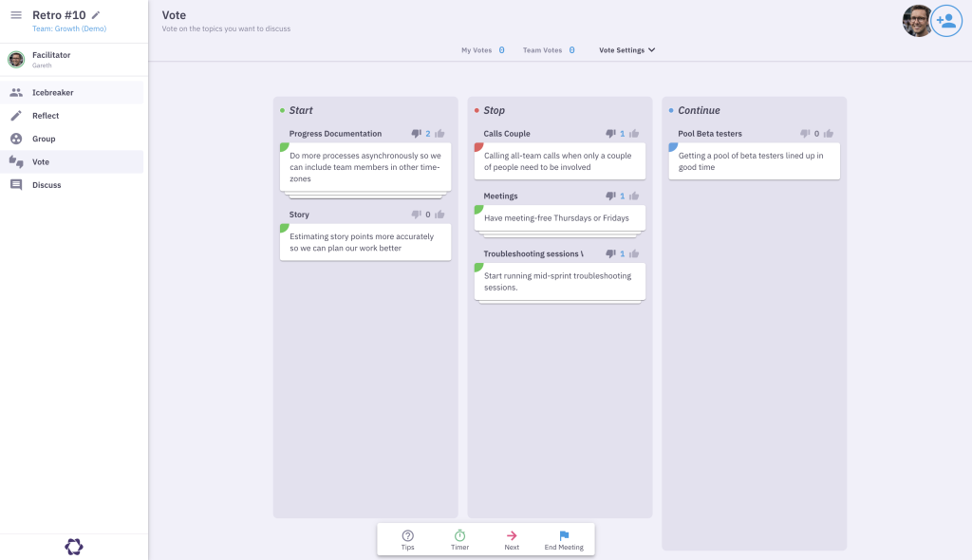Screen dimensions: 972x560
Task: Open the Vote Settings dropdown
Action: click(626, 49)
